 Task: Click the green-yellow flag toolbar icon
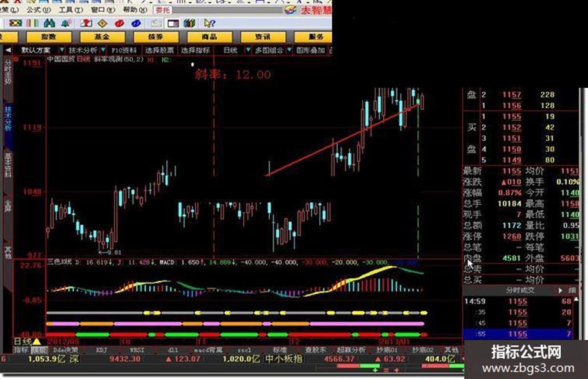16,23
